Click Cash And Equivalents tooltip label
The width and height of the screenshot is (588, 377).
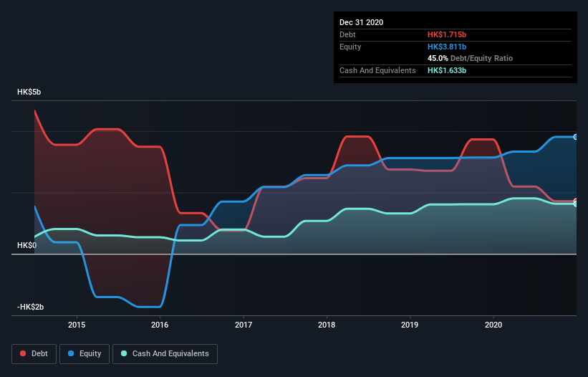(x=377, y=70)
